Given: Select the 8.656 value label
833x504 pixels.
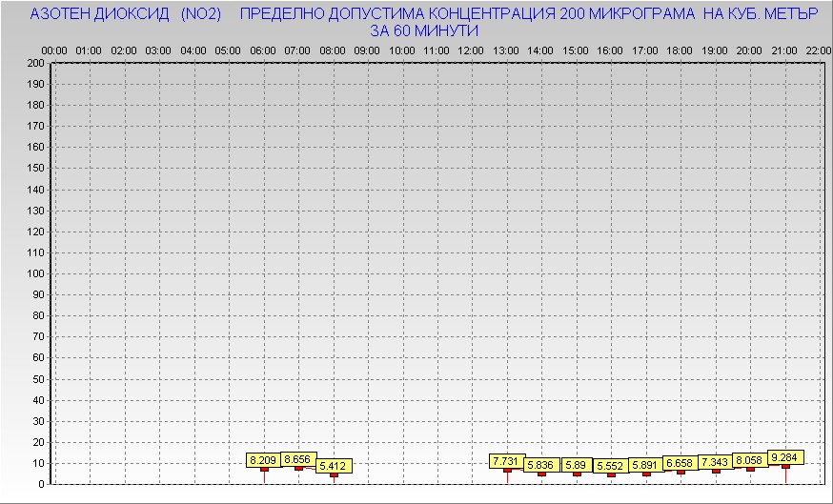Looking at the screenshot, I should 298,458.
